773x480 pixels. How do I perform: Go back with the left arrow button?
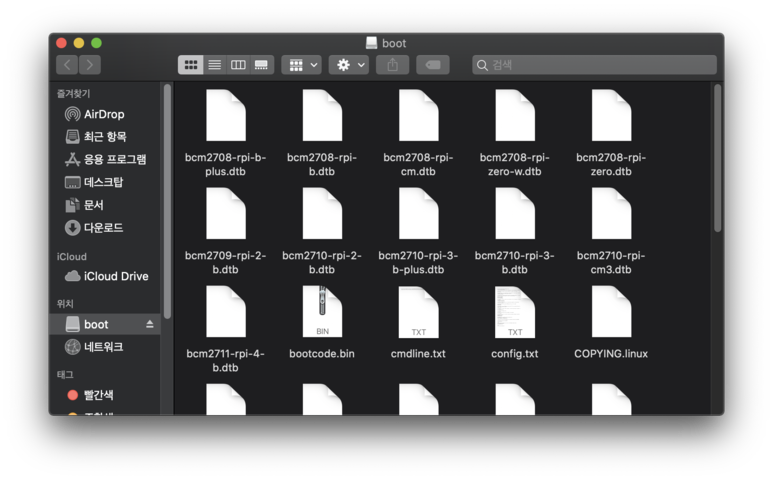[68, 65]
